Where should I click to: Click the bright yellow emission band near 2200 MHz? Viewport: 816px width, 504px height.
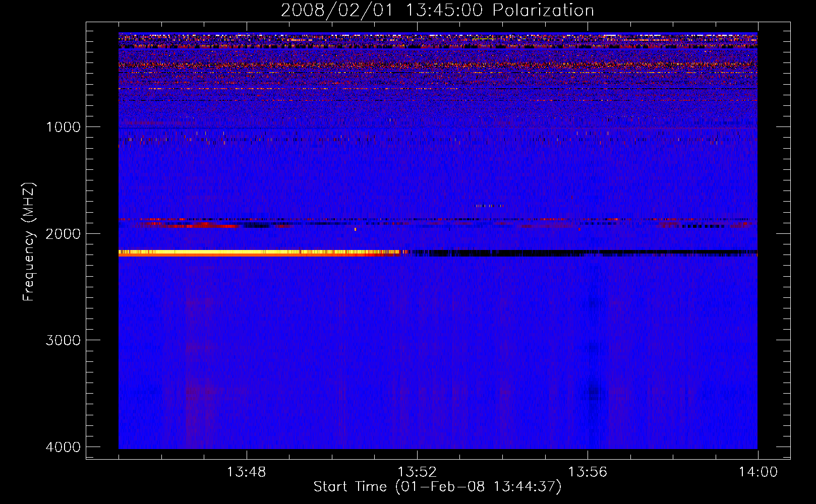click(x=260, y=253)
